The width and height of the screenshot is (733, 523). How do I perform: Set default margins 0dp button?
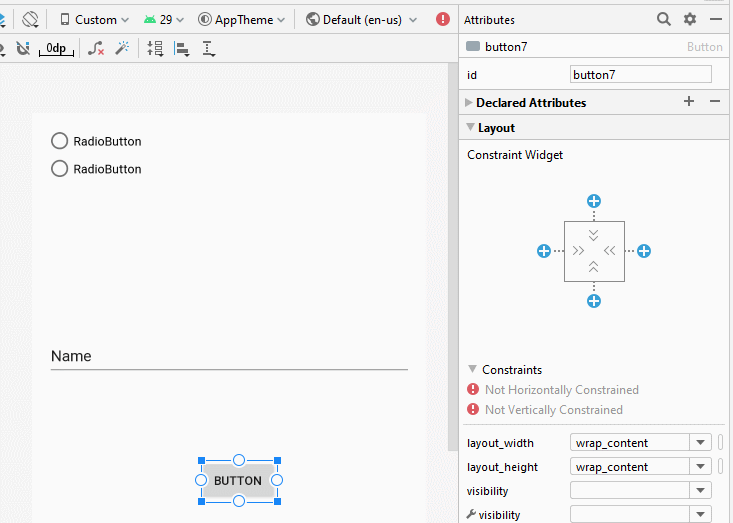tap(56, 48)
